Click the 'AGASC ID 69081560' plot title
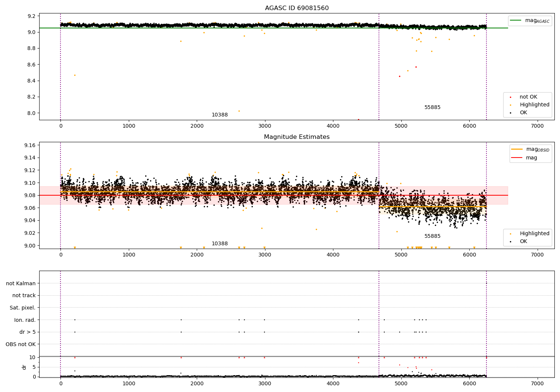This screenshot has width=560, height=392. point(297,8)
